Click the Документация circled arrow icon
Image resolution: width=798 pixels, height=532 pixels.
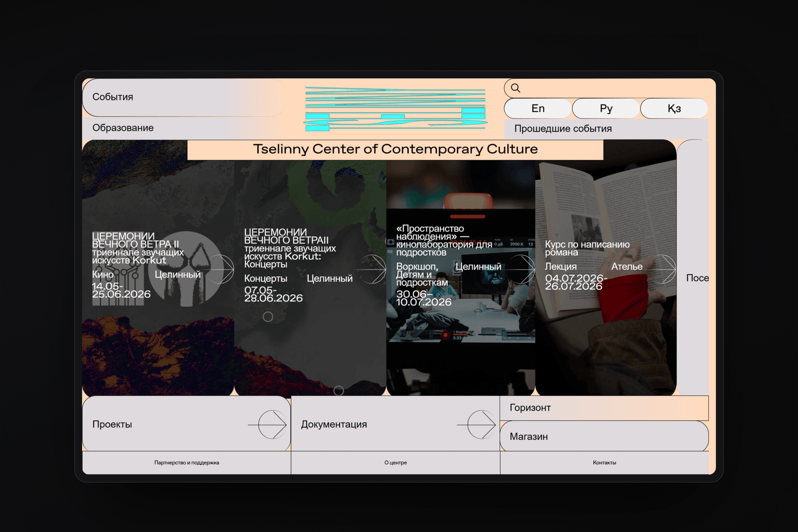477,424
